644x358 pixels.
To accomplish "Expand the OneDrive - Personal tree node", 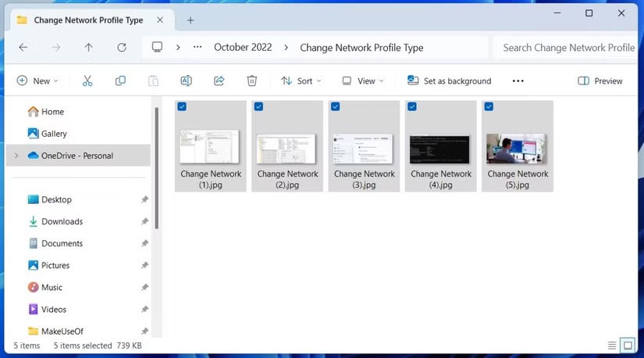I will pyautogui.click(x=16, y=156).
